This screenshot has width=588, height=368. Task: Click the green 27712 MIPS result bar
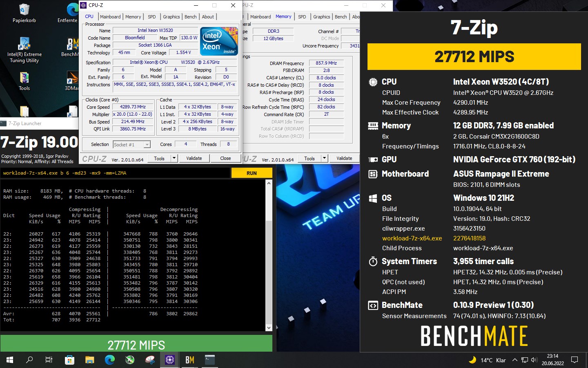[x=136, y=343]
